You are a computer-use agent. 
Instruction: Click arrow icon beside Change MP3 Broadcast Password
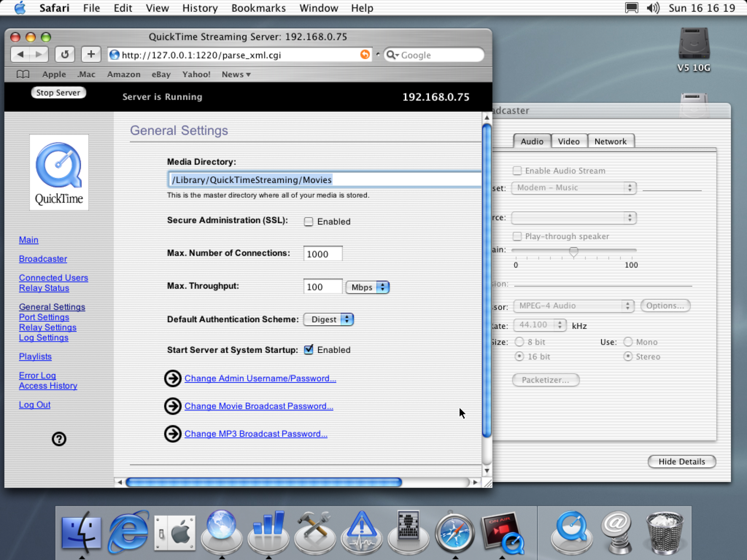(x=173, y=434)
